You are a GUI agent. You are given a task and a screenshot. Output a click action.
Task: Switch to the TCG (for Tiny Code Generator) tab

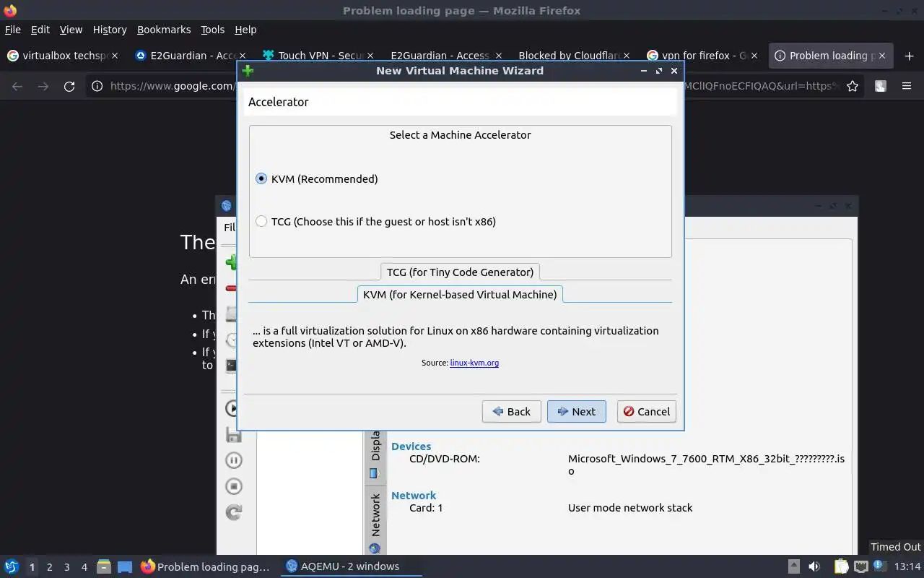pyautogui.click(x=460, y=272)
